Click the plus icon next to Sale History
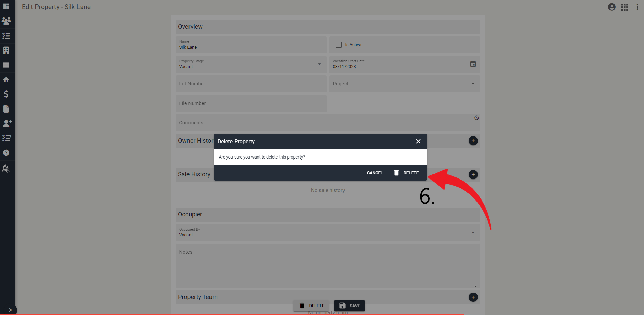The width and height of the screenshot is (644, 315). click(473, 174)
